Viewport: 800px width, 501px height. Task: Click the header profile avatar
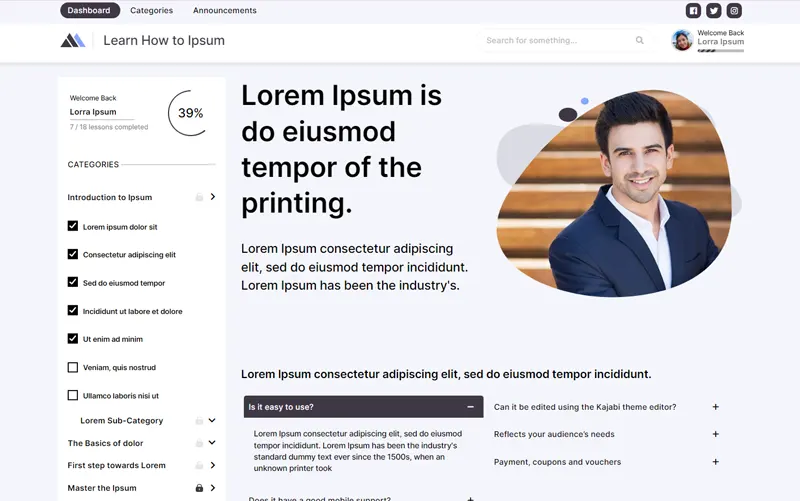(x=682, y=40)
